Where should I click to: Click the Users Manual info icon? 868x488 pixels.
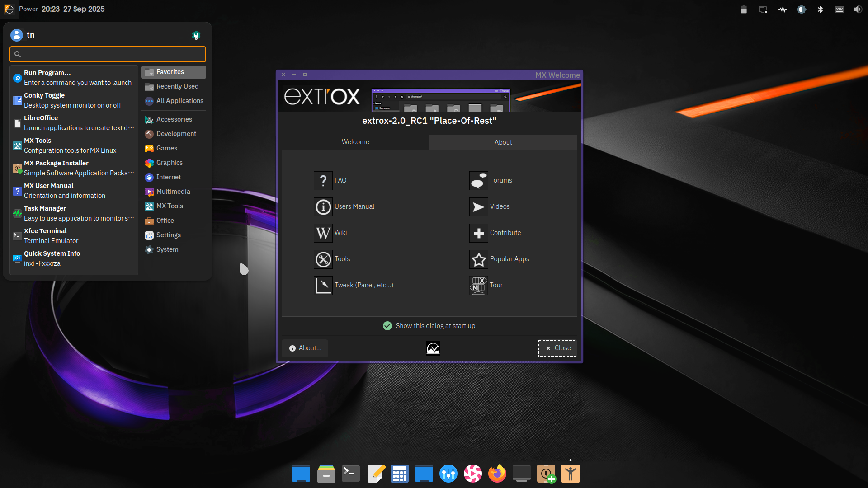(323, 206)
